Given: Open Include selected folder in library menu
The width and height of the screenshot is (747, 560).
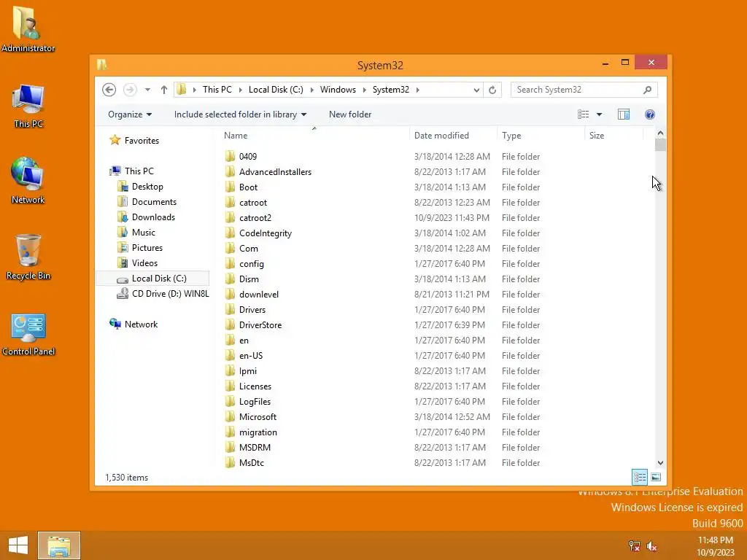Looking at the screenshot, I should tap(240, 114).
